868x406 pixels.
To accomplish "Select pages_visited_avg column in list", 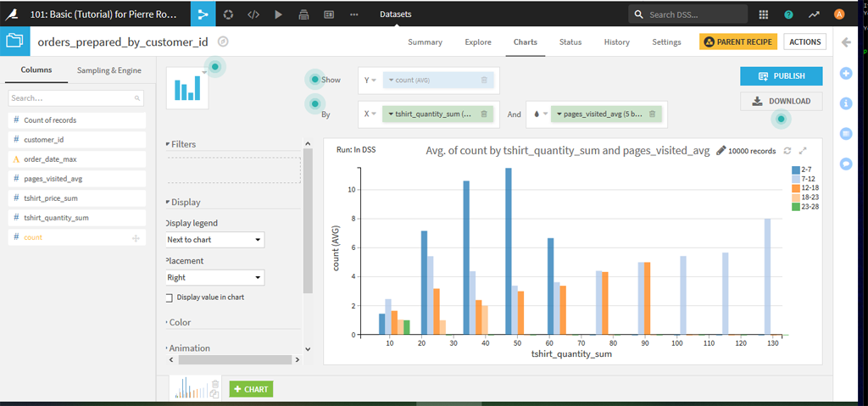I will pyautogui.click(x=77, y=179).
